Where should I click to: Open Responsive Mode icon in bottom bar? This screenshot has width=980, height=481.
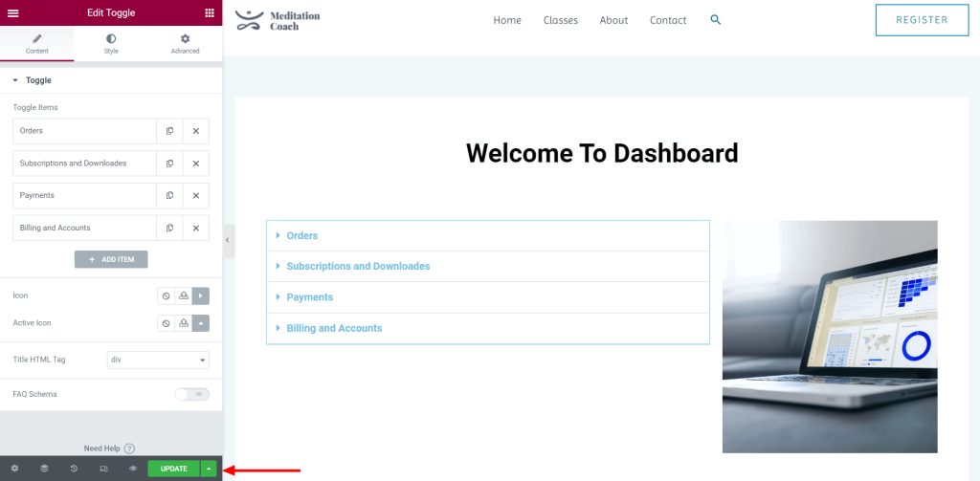(x=103, y=469)
